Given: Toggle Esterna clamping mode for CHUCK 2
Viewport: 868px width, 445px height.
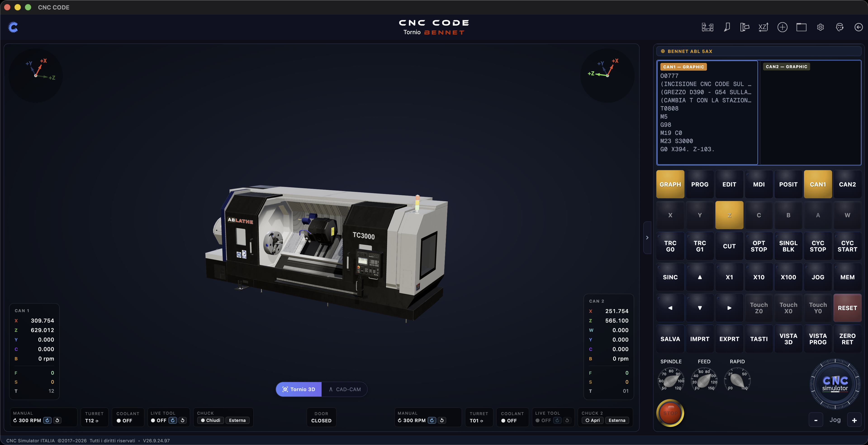Looking at the screenshot, I should [617, 420].
